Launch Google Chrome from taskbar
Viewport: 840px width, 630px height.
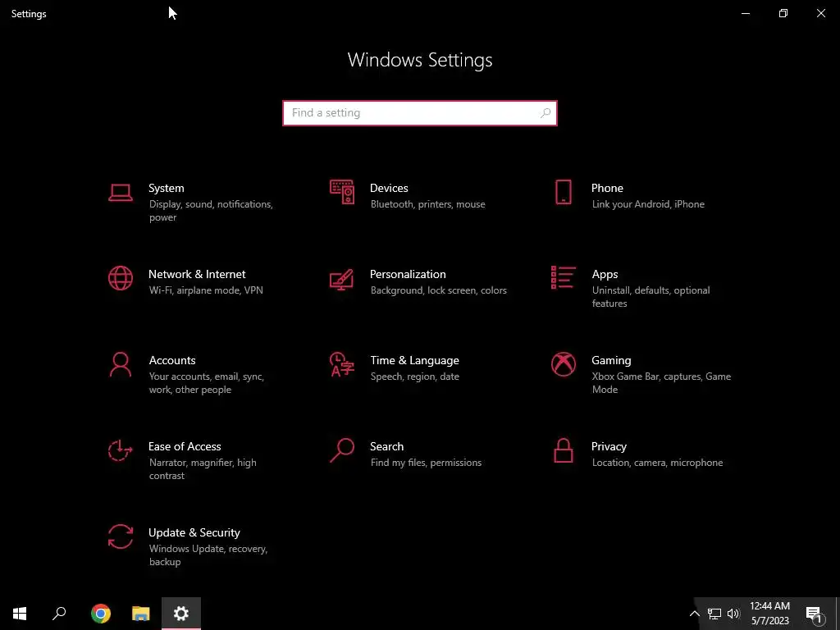click(x=101, y=614)
